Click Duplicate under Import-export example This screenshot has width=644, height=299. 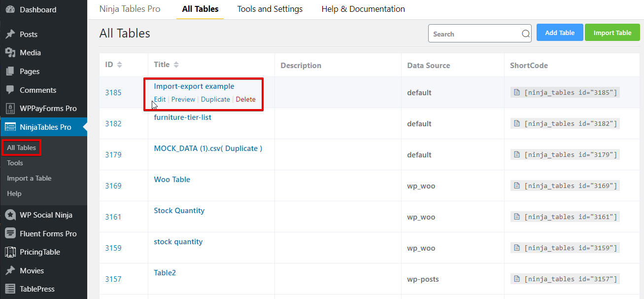(x=215, y=99)
